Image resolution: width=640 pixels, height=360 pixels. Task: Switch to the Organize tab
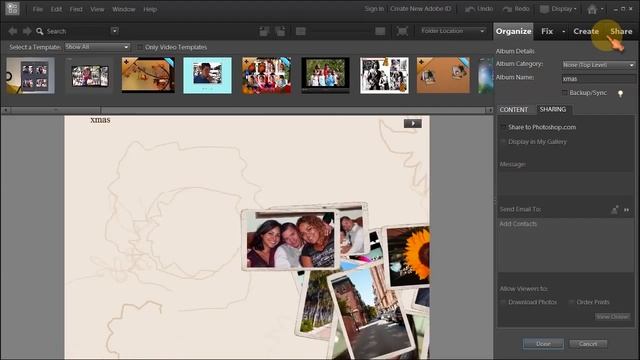(513, 31)
